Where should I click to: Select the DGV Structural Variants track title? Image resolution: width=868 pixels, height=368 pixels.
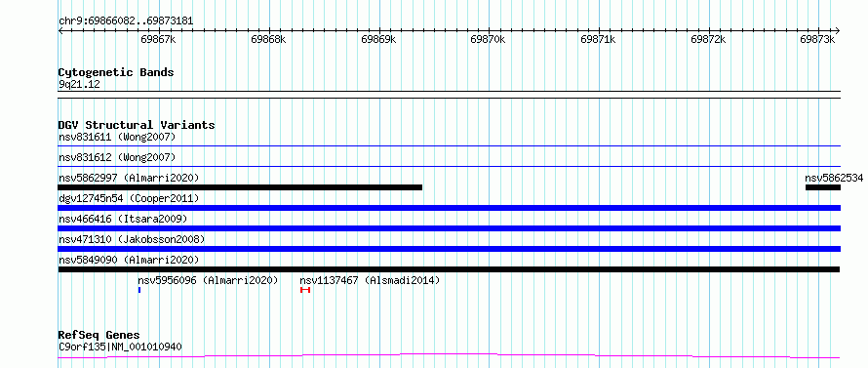tap(137, 125)
